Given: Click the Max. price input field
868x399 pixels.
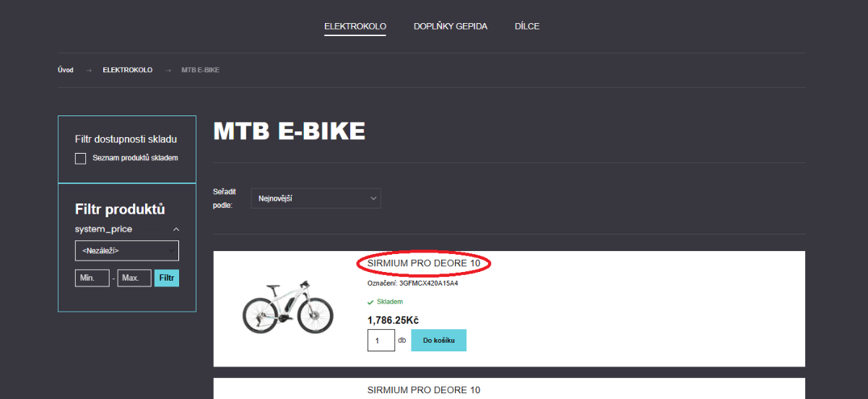Looking at the screenshot, I should pos(134,278).
